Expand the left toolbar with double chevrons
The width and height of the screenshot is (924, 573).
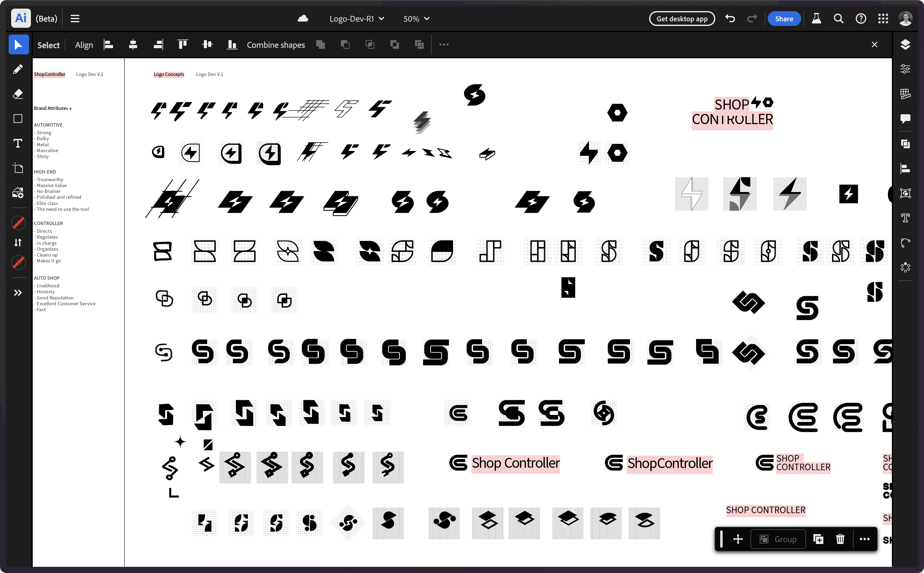point(18,293)
